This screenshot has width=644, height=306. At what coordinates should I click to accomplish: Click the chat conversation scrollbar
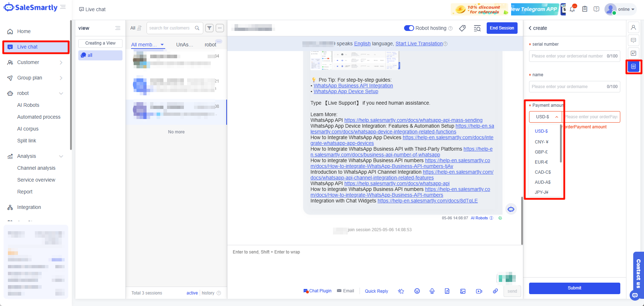[x=522, y=220]
